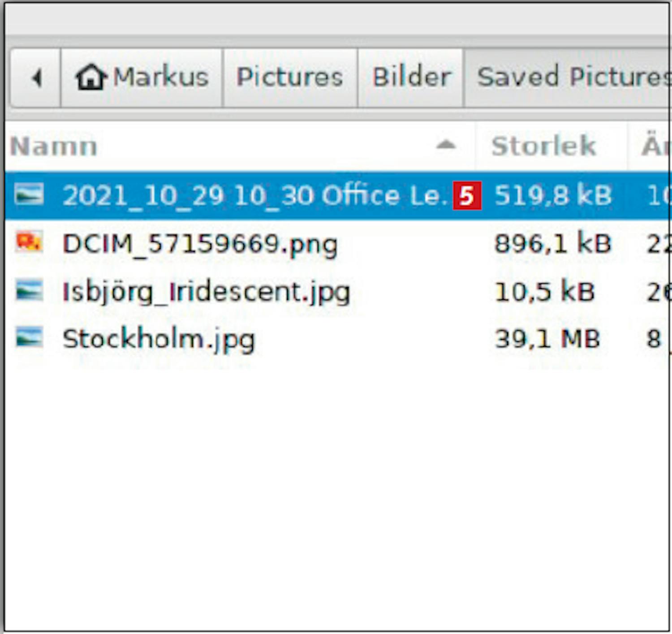Click the 39,1 MB size cell
This screenshot has width=672, height=634.
point(547,339)
